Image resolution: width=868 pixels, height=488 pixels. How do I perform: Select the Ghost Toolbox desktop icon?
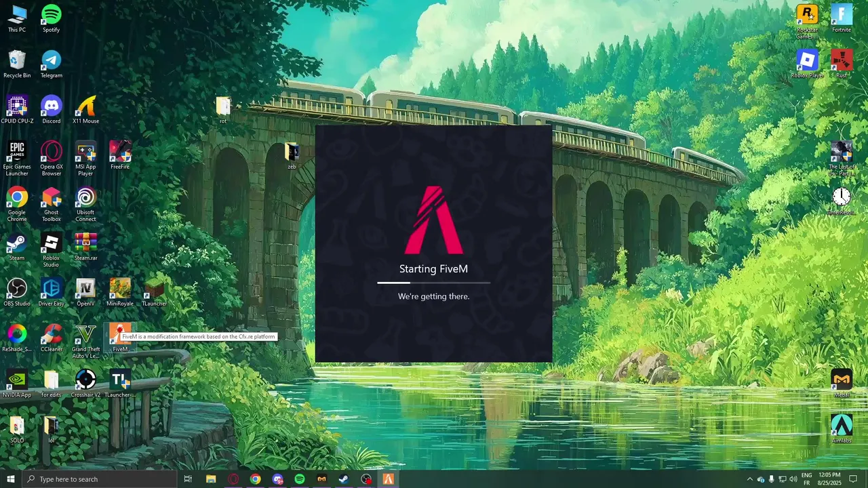52,205
